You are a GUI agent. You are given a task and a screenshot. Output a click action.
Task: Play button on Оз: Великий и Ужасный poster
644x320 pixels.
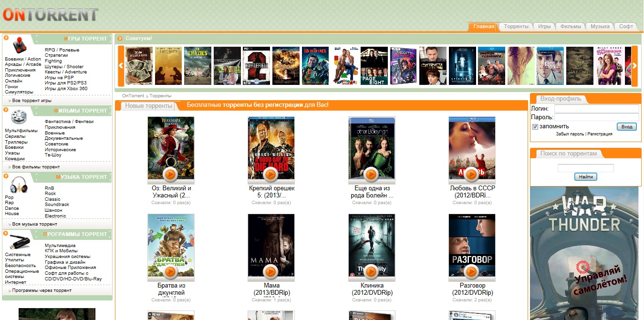[171, 175]
